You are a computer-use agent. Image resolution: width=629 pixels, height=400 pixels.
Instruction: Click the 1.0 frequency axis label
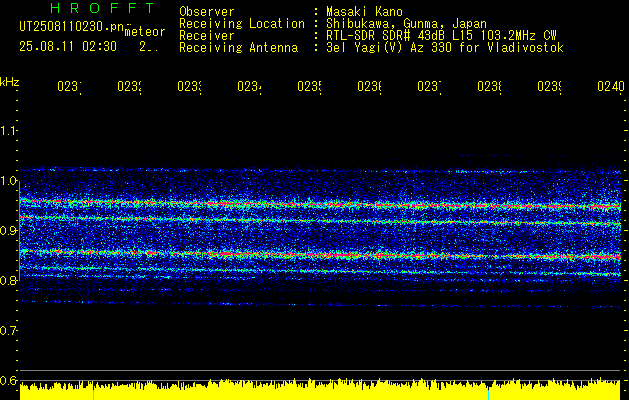coord(8,181)
